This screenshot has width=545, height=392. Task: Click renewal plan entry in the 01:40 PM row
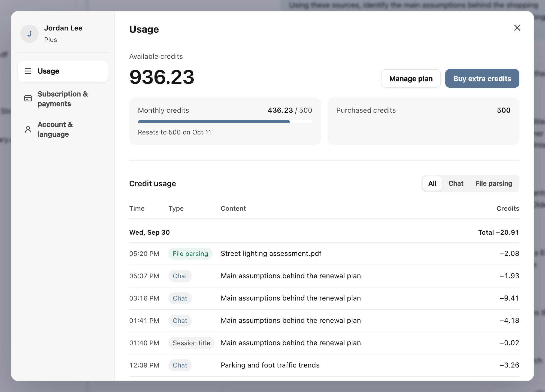point(291,343)
